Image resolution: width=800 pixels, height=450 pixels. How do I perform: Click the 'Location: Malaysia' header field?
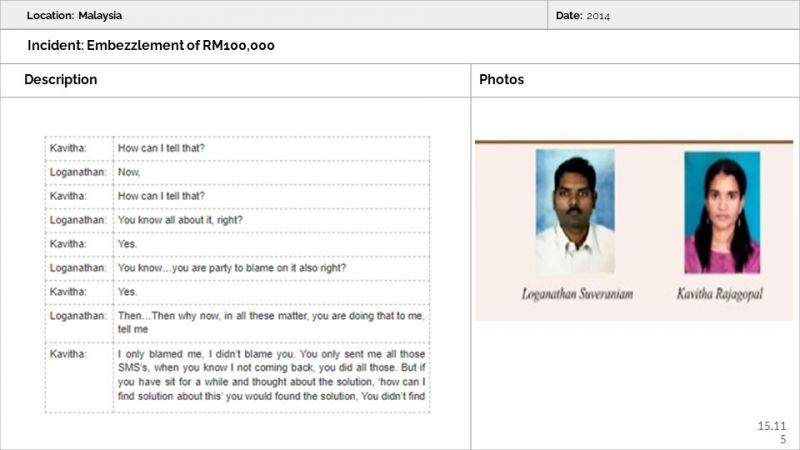tap(76, 16)
